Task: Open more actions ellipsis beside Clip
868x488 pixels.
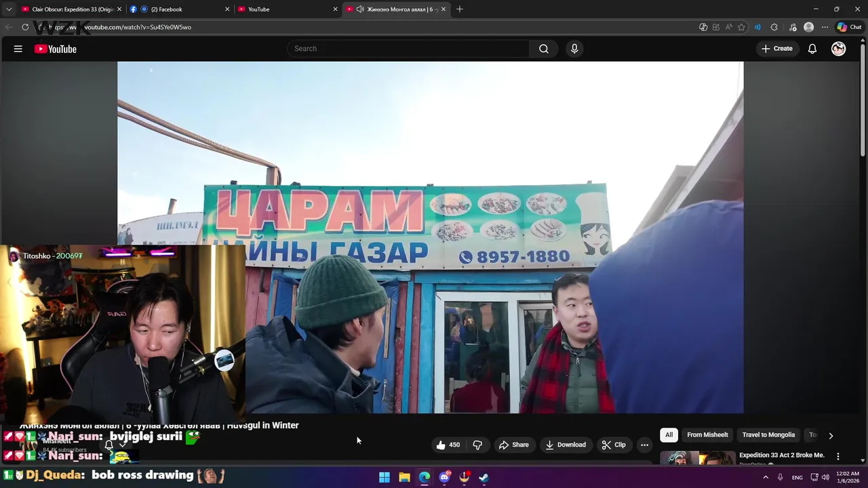Action: click(644, 445)
